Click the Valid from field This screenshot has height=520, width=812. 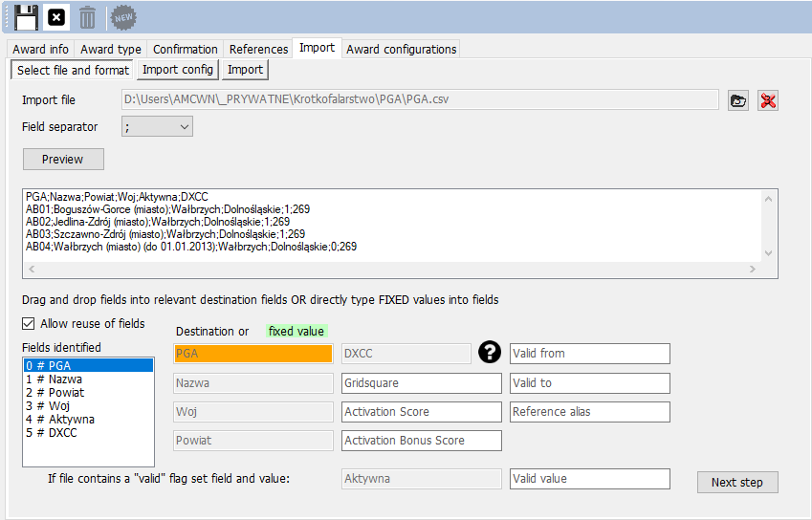click(590, 354)
